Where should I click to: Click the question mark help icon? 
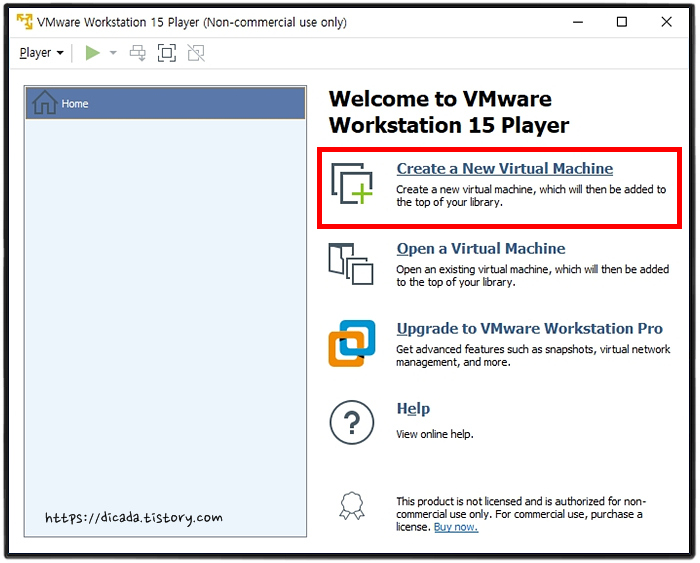[352, 422]
